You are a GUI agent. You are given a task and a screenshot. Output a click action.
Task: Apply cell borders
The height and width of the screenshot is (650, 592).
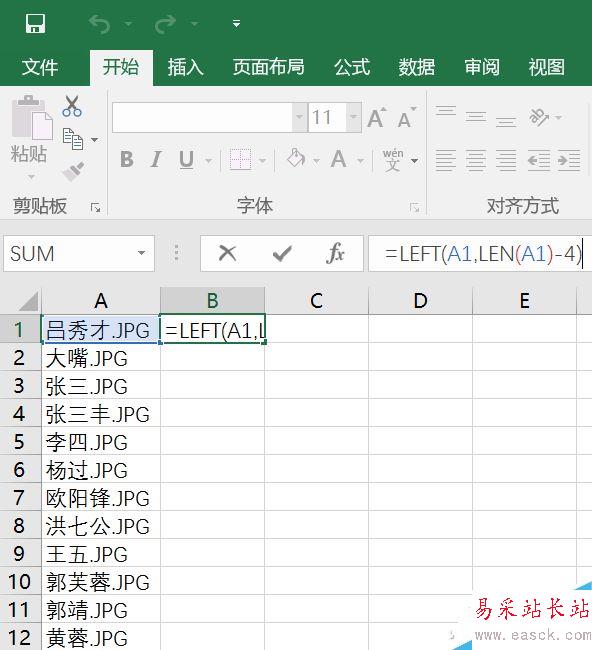pyautogui.click(x=240, y=160)
